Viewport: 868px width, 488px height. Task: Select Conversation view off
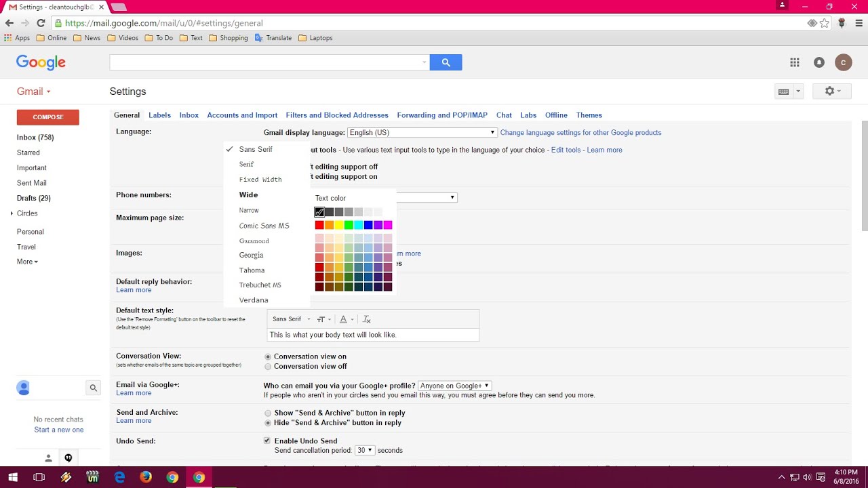point(268,367)
